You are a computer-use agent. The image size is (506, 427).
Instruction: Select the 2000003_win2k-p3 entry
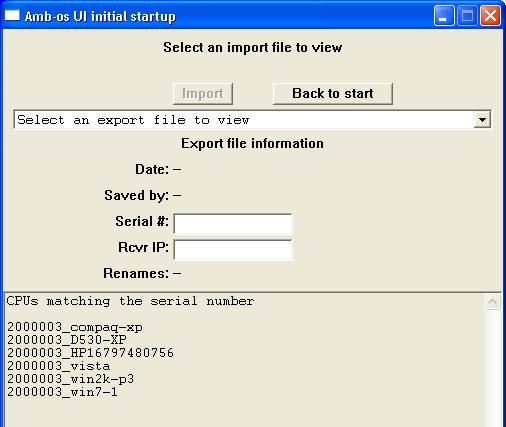click(70, 379)
